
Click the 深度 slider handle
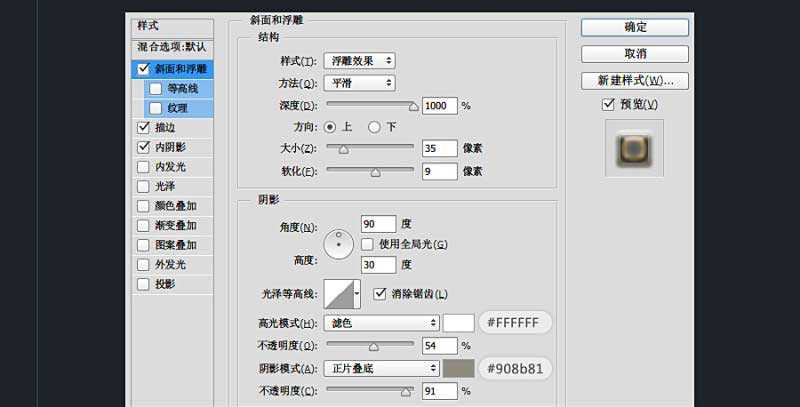click(413, 104)
